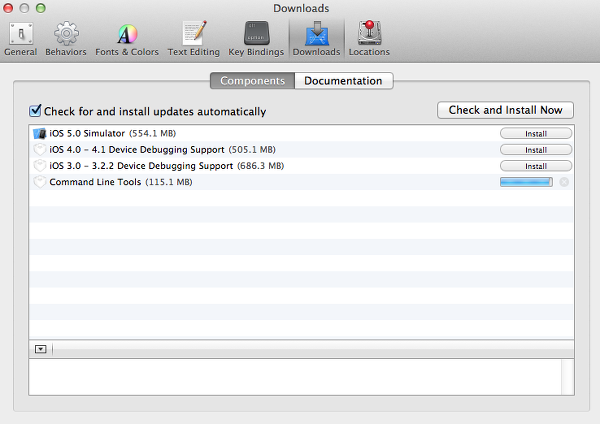Open the General preferences pane

21,38
